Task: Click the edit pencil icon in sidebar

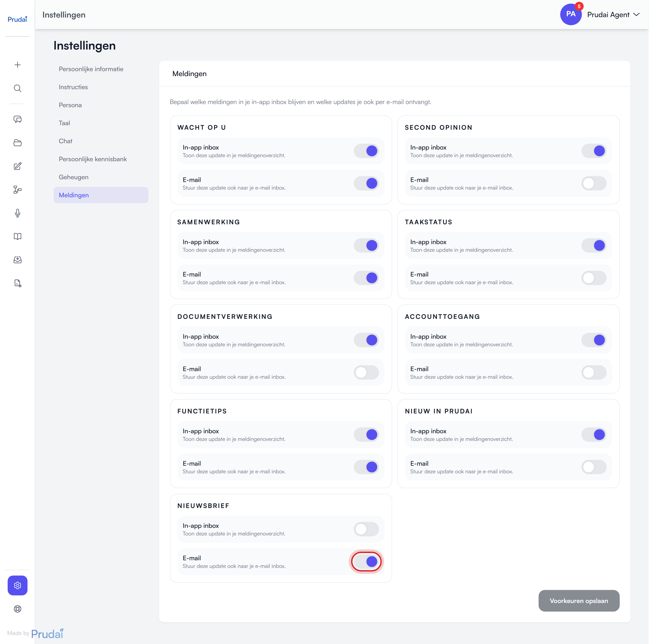Action: (18, 166)
